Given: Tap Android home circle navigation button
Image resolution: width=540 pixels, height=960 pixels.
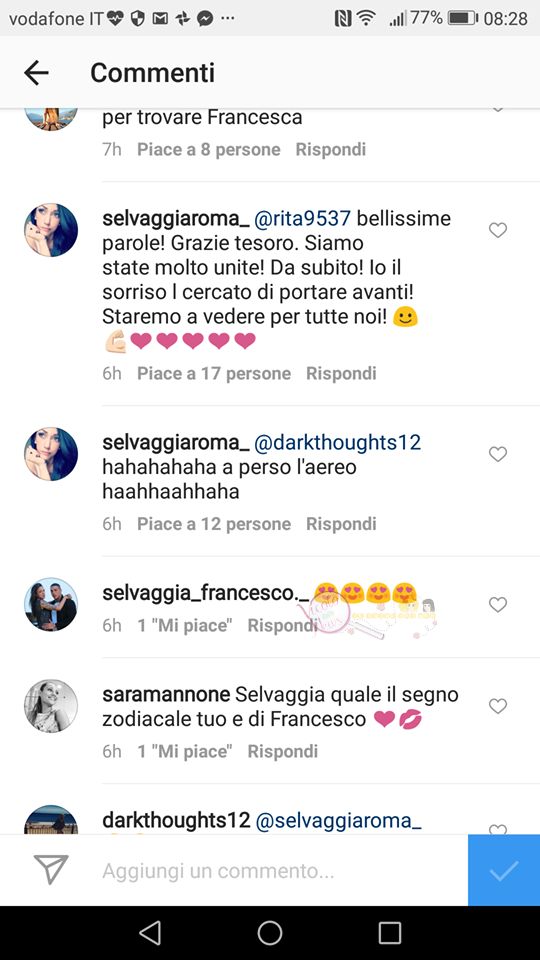Looking at the screenshot, I should [270, 933].
